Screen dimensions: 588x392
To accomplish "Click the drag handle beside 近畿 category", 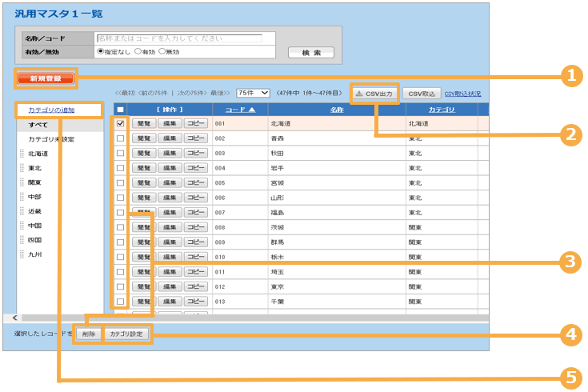I will [x=22, y=211].
